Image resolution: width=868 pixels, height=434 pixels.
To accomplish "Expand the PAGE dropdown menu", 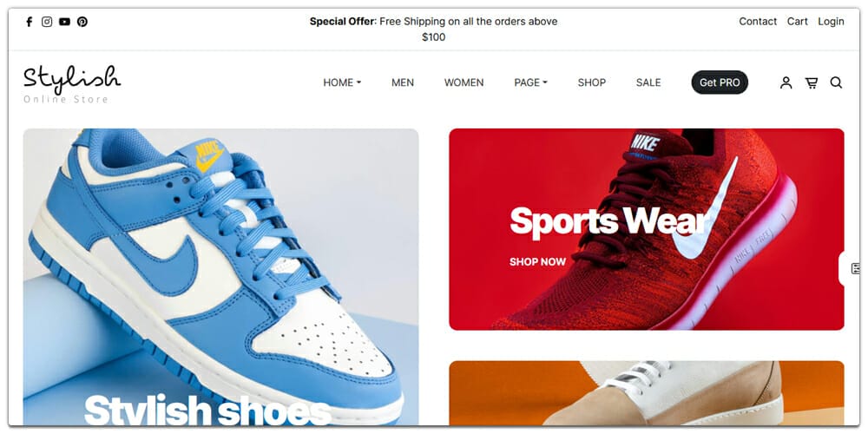I will pyautogui.click(x=530, y=82).
